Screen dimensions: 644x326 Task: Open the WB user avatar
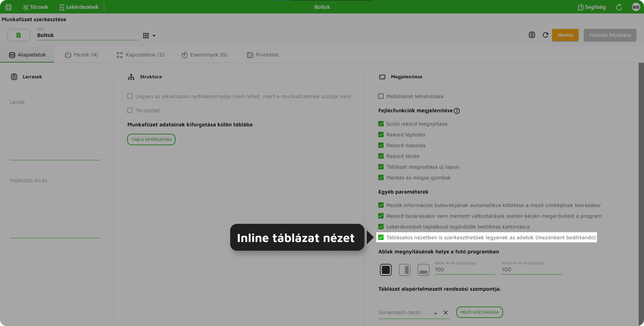636,7
